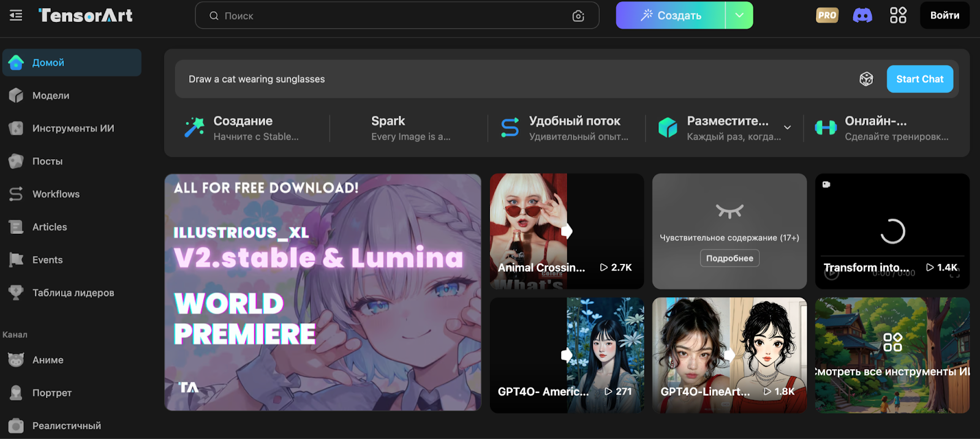The image size is (980, 439).
Task: Click the Войти login button
Action: [944, 15]
